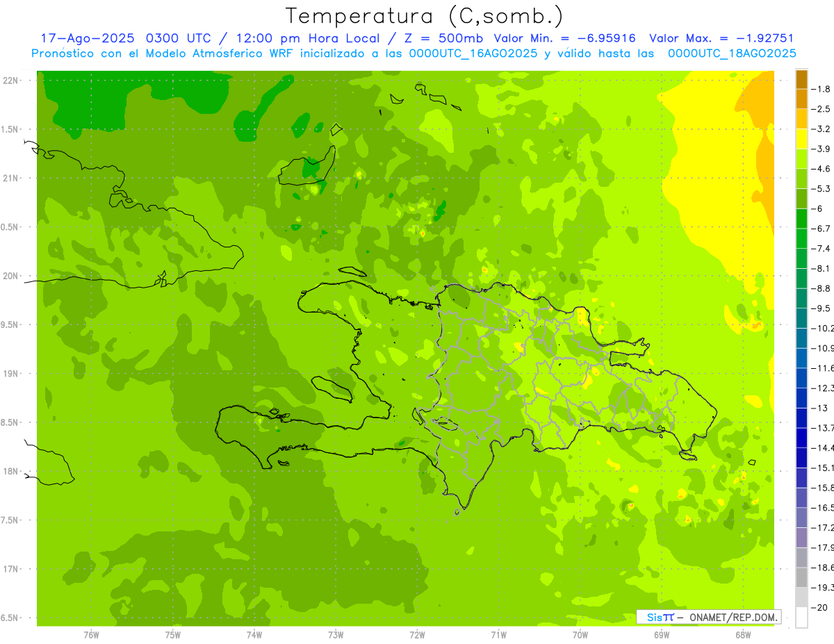Click the '-20' colorbar label

pyautogui.click(x=819, y=608)
